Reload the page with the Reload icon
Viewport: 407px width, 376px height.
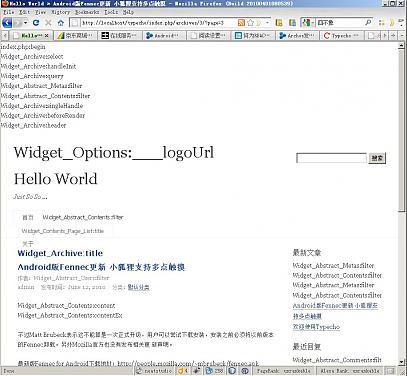[x=36, y=23]
